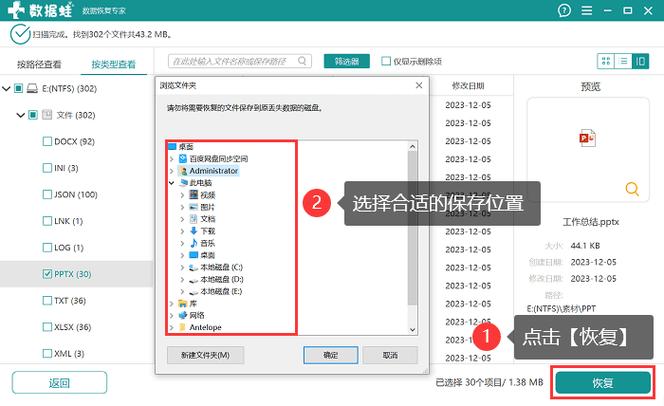
Task: Collapse the 此电脑 node
Action: 172,183
